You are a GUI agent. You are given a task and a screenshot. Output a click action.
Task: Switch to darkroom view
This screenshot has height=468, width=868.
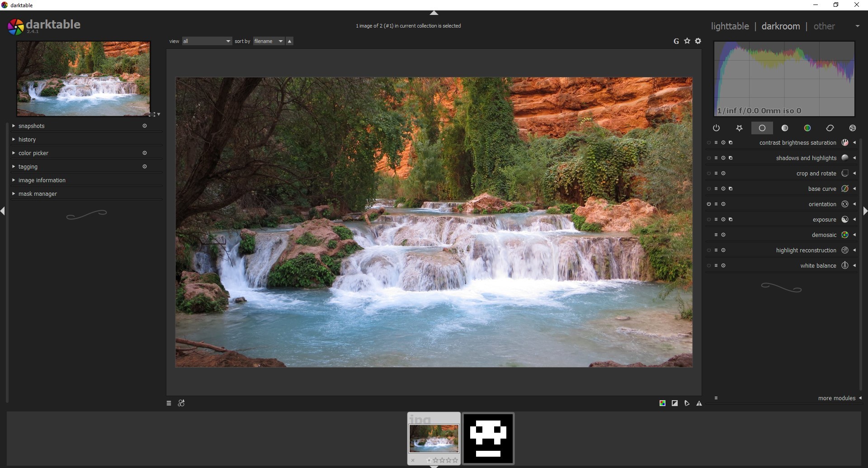pos(780,26)
